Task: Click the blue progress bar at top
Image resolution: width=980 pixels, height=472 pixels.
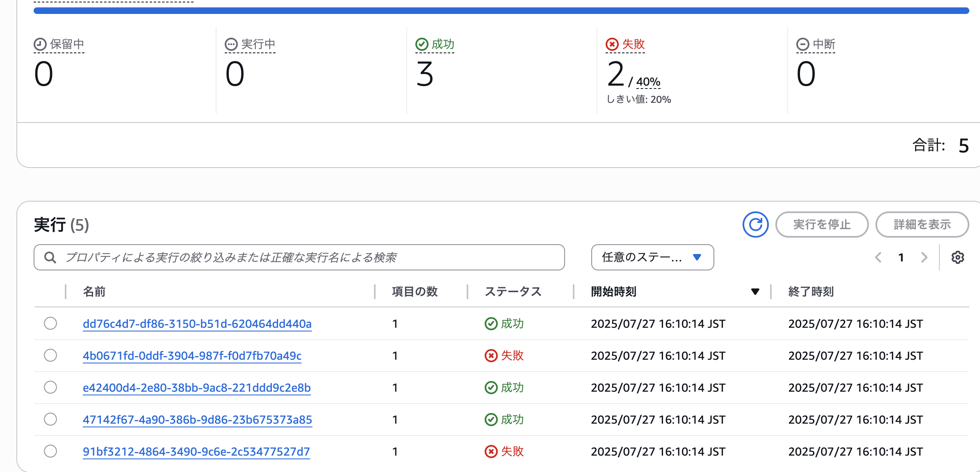Action: [501, 11]
